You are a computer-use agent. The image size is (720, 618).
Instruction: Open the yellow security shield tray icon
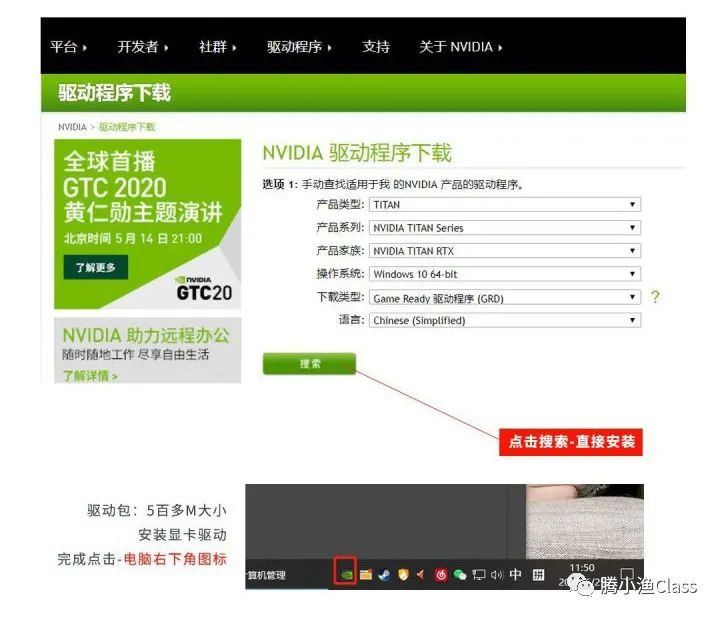(403, 574)
